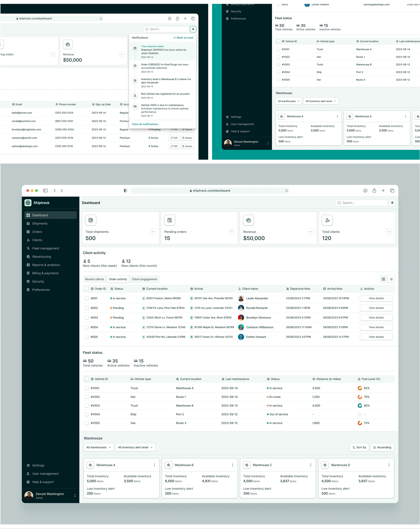The height and width of the screenshot is (529, 420).
Task: Toggle select-all checkbox beside Order ID
Action: (x=87, y=289)
